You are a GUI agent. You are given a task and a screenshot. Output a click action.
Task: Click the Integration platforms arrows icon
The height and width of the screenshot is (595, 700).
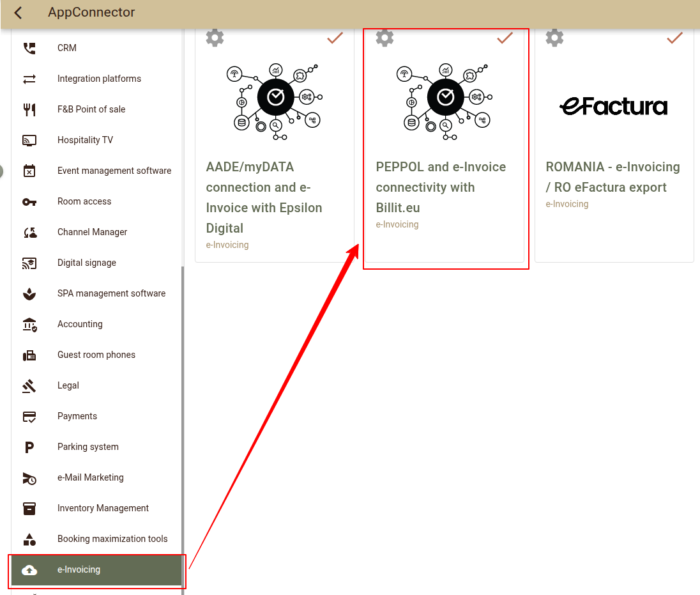[x=29, y=79]
